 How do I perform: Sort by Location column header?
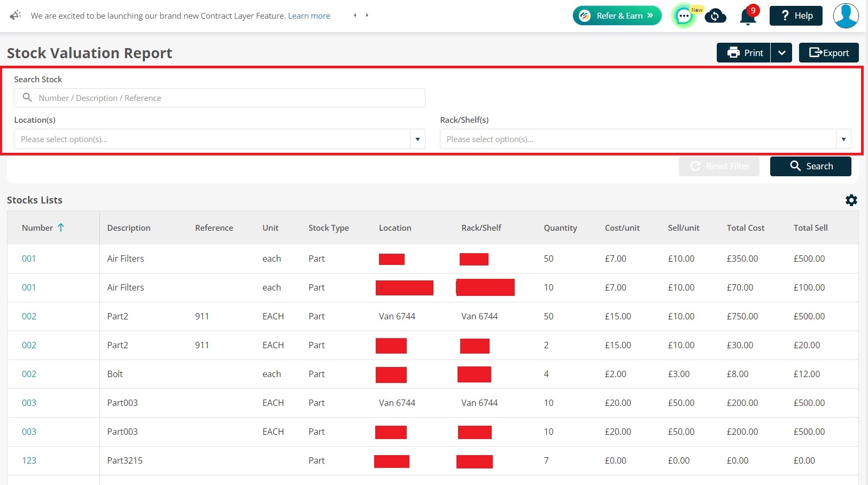point(395,228)
